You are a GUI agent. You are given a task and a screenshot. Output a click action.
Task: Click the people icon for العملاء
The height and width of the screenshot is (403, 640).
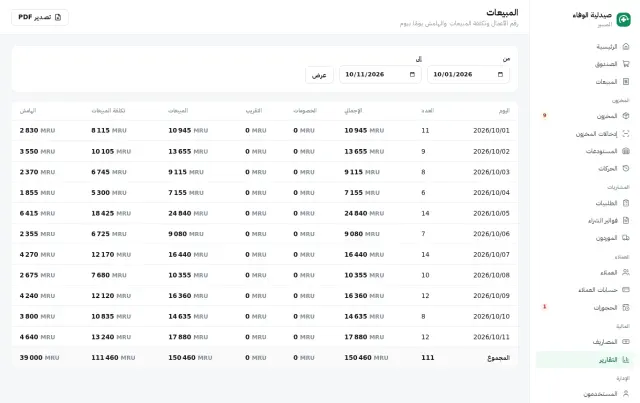pyautogui.click(x=626, y=272)
